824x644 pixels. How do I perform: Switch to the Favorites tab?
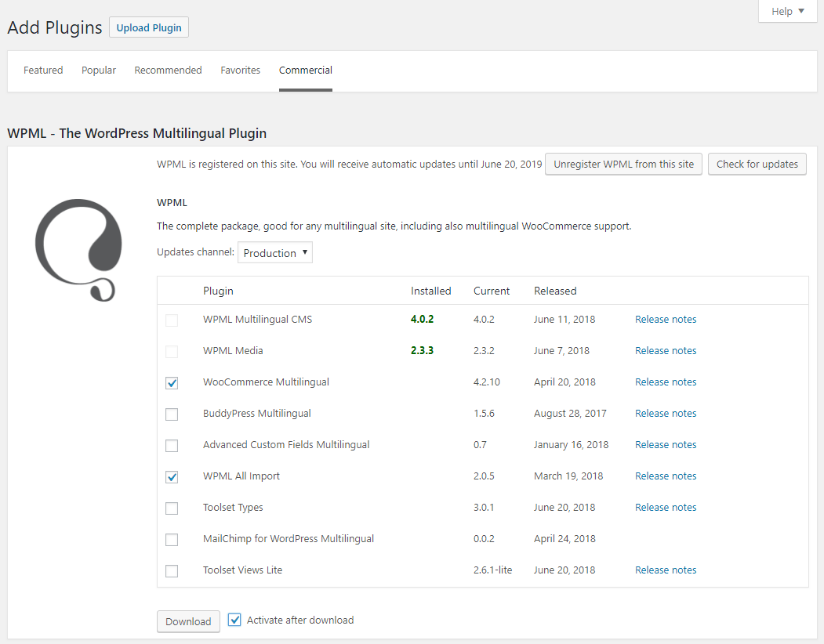coord(240,70)
